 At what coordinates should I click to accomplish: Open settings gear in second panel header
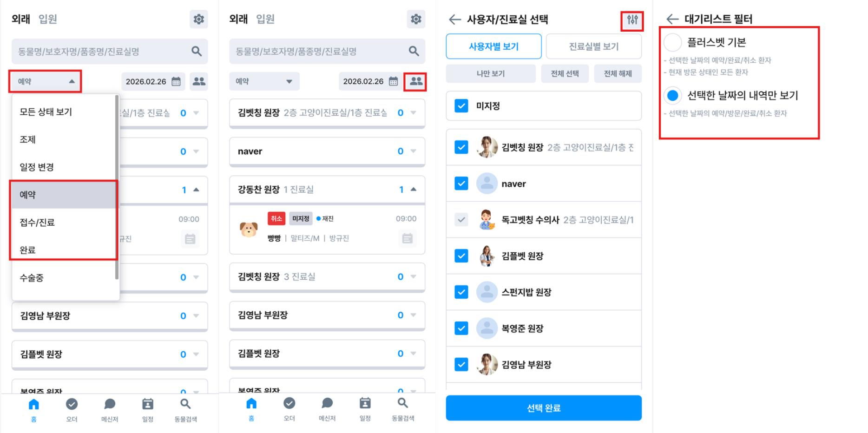[416, 19]
